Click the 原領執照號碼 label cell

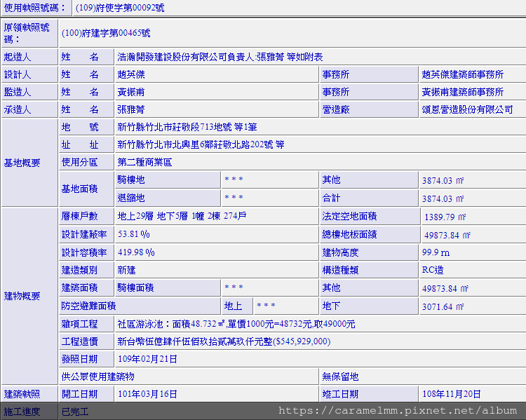coord(29,33)
